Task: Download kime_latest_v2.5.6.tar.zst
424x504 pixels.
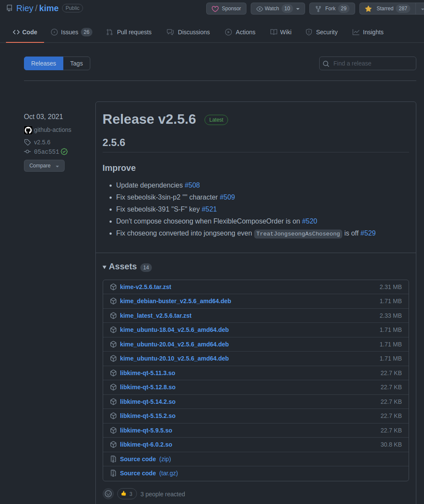Action: (x=156, y=316)
